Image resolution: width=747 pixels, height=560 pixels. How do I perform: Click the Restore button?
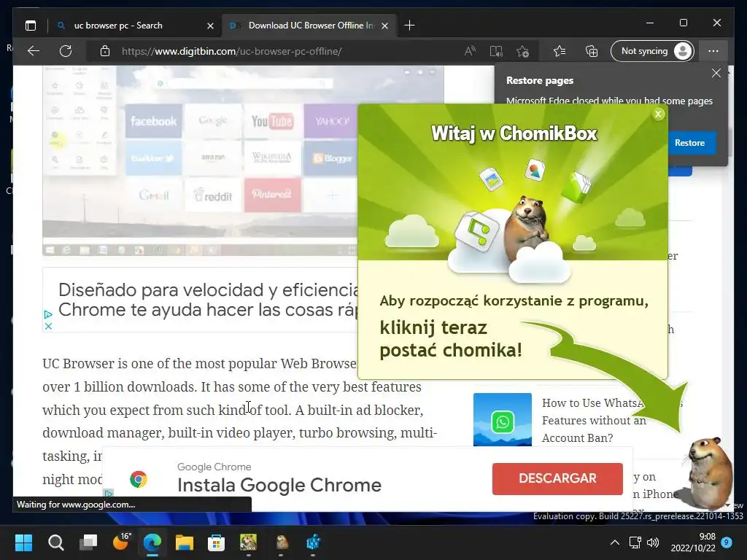tap(689, 143)
